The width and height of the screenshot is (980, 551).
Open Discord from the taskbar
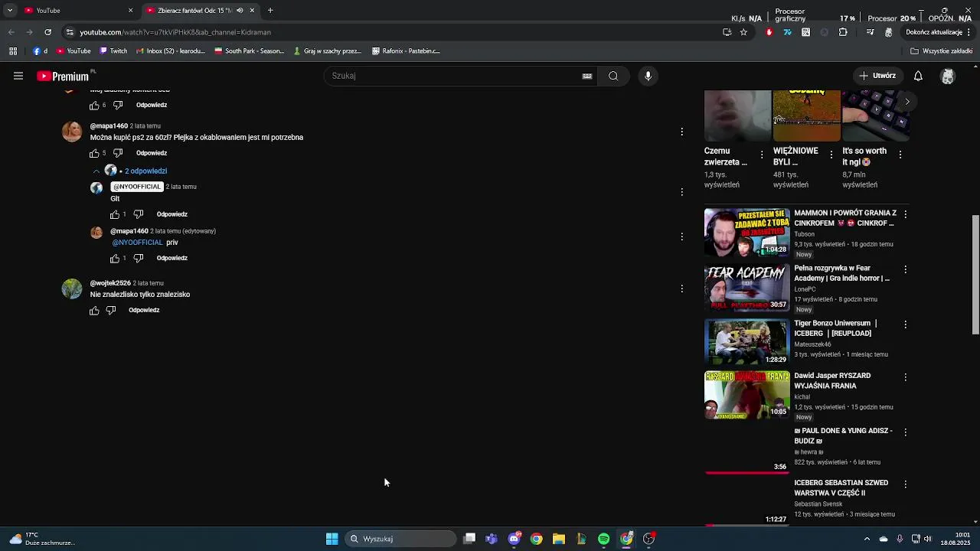coord(514,539)
